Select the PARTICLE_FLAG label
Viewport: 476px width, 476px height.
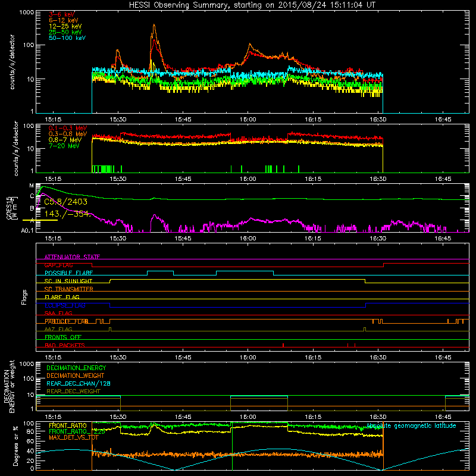tap(67, 321)
